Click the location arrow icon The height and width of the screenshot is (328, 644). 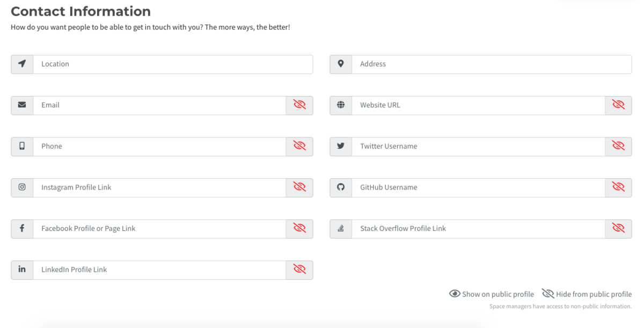coord(22,64)
